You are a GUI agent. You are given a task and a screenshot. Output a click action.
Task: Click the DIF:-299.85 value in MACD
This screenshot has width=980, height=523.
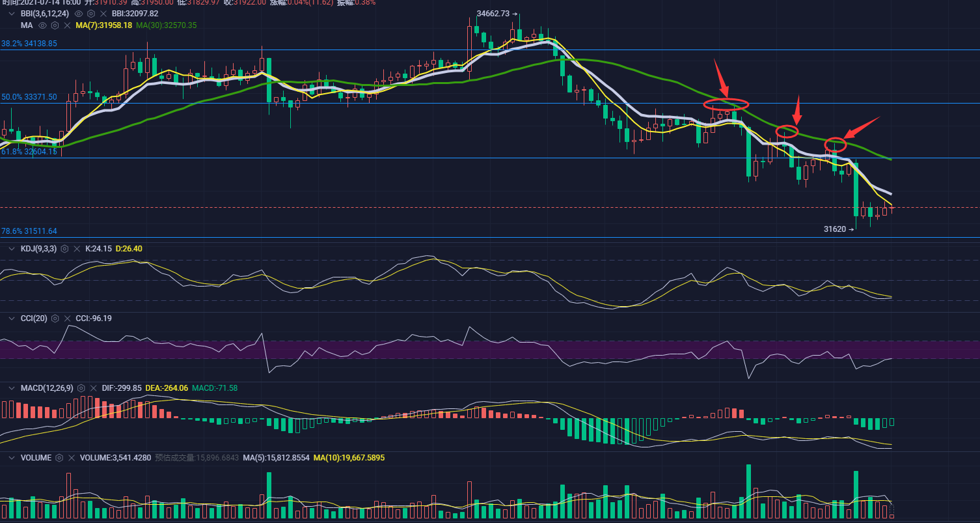tap(122, 388)
